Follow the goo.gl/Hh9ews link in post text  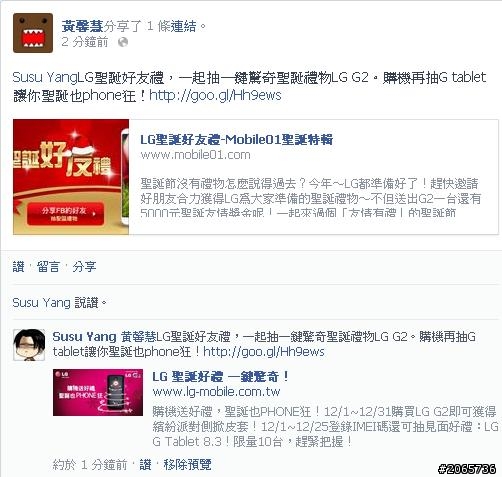pyautogui.click(x=215, y=96)
